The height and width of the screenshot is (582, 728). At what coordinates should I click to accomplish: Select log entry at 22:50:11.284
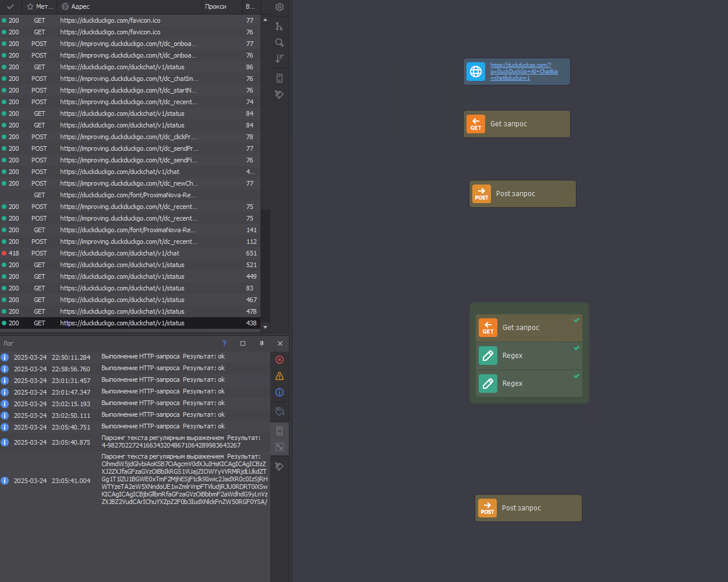point(135,357)
